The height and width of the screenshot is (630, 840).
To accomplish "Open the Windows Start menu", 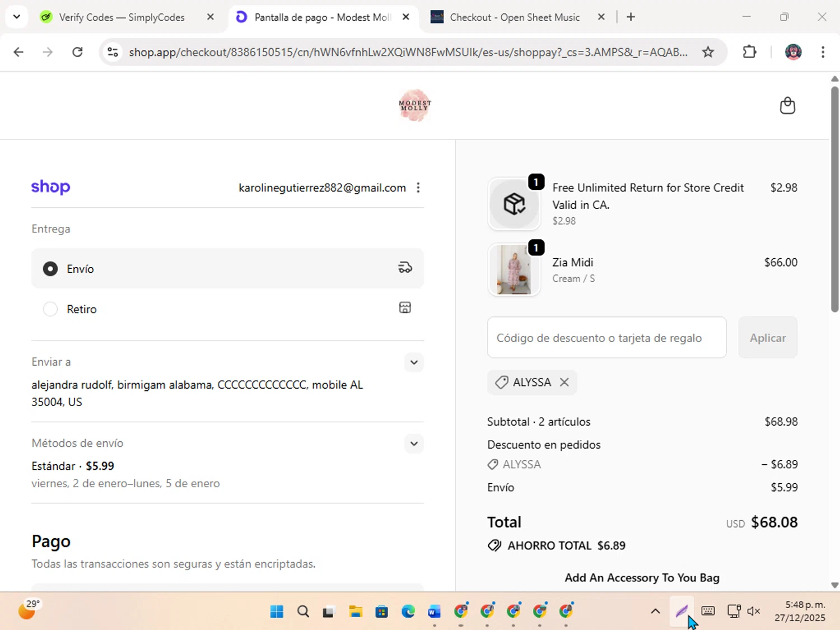I will pos(277,611).
